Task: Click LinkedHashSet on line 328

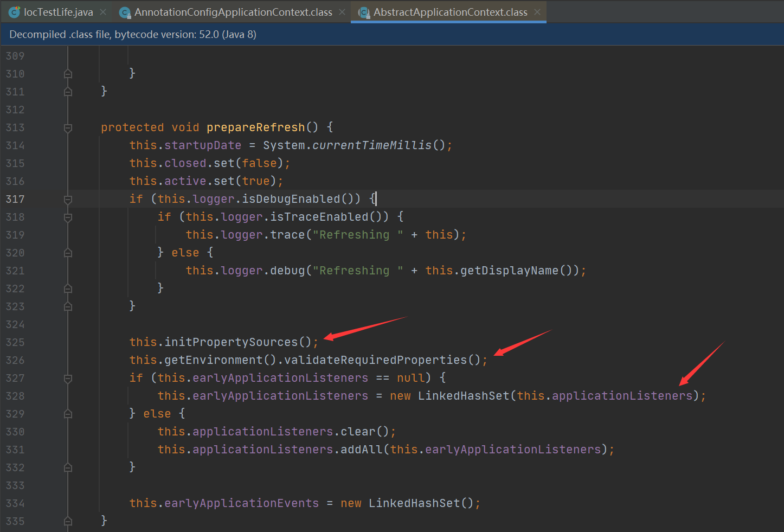Action: (x=464, y=396)
